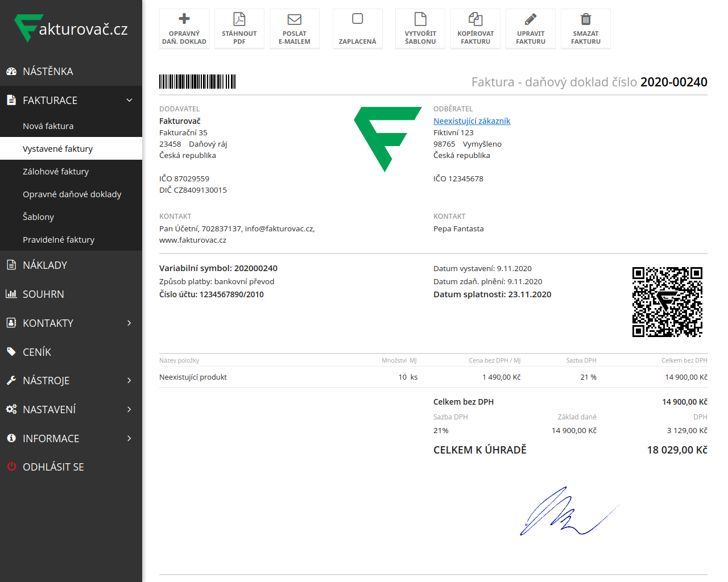Screen dimensions: 728x582
Task: Go to Zálohové faktury
Action: click(56, 172)
